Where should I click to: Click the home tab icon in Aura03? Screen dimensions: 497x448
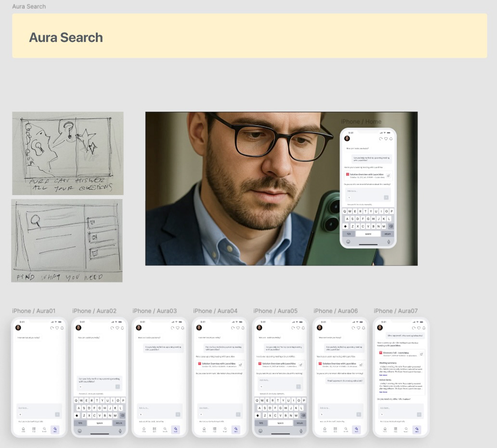144,429
